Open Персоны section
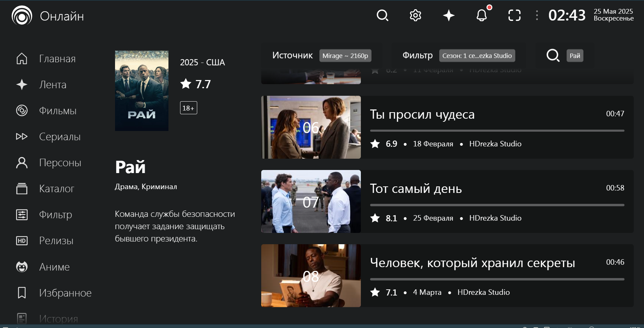 [x=60, y=163]
